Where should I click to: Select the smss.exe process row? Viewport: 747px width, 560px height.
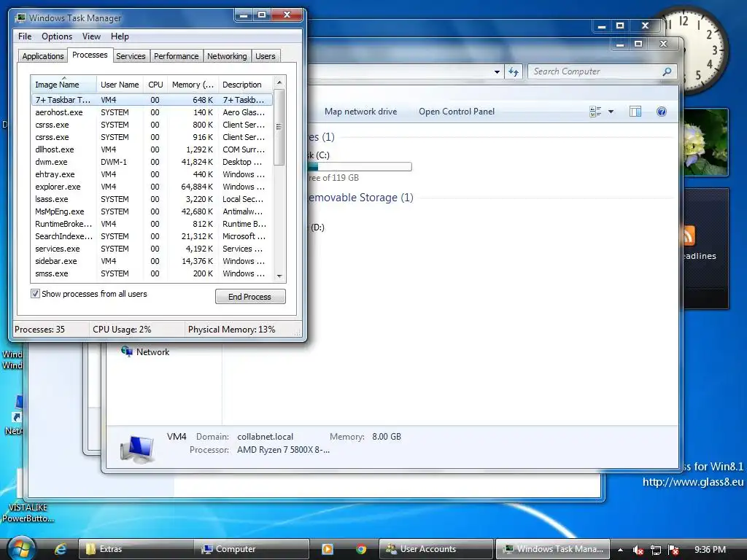(x=152, y=273)
